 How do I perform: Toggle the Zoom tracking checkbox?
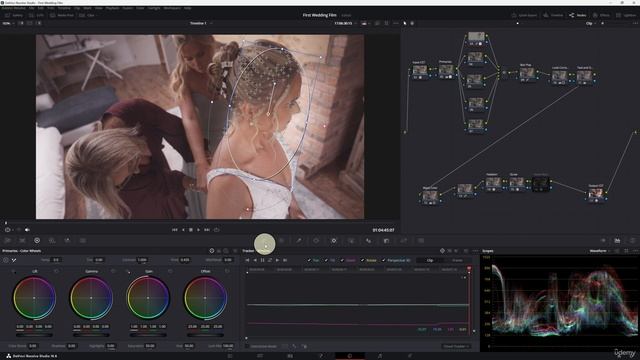pyautogui.click(x=342, y=260)
